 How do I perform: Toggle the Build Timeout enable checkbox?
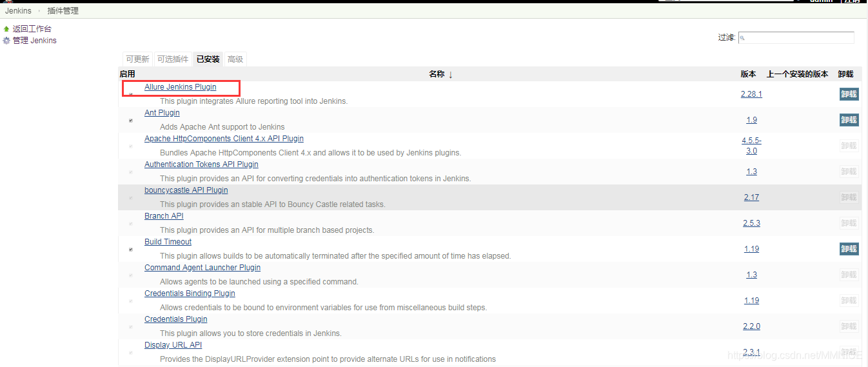(131, 249)
